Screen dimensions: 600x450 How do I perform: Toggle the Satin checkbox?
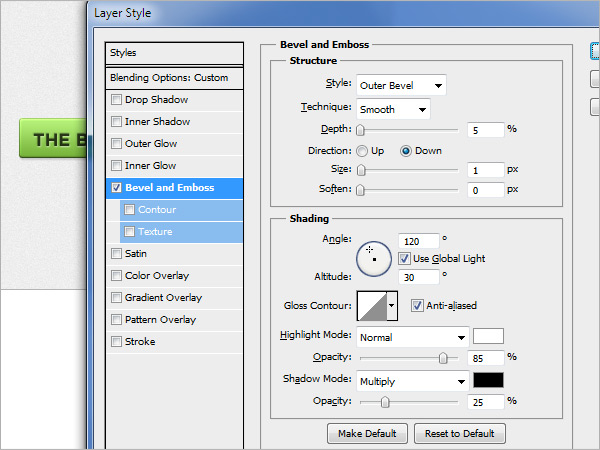click(x=116, y=254)
